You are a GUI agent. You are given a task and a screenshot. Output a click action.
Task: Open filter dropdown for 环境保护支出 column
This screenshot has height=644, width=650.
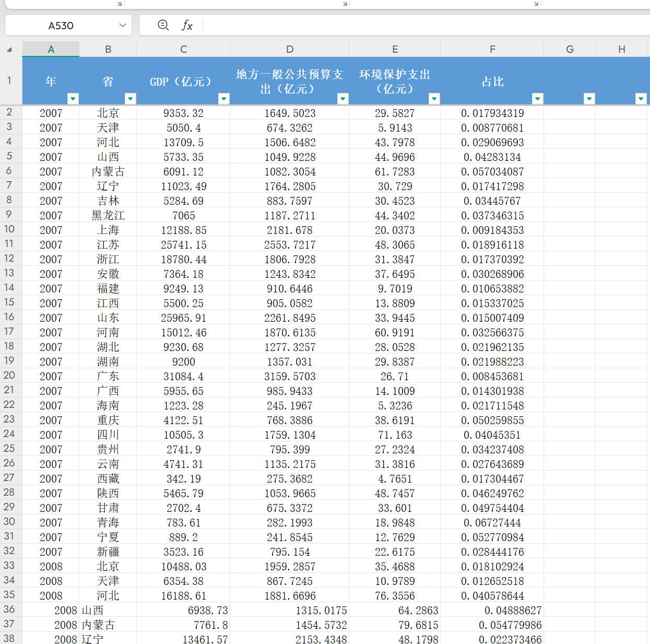(434, 99)
